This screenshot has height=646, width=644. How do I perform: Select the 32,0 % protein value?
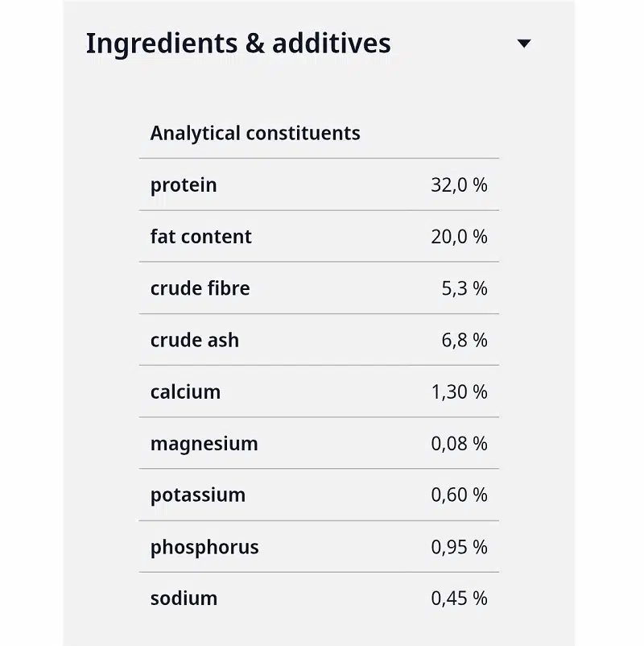pyautogui.click(x=459, y=185)
